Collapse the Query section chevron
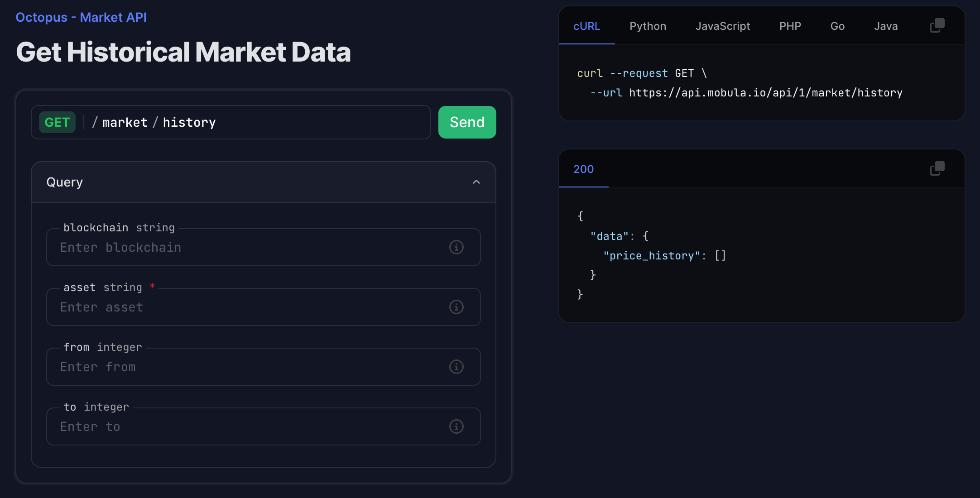Viewport: 980px width, 498px height. tap(476, 182)
